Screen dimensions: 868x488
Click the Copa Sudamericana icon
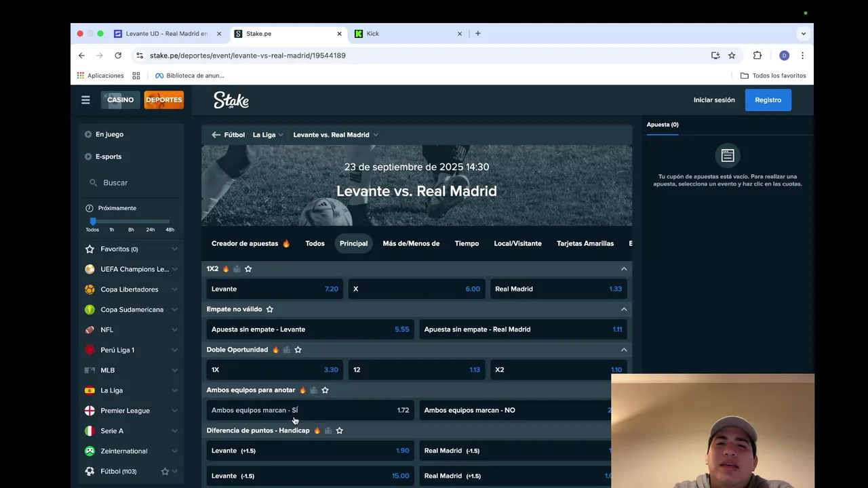click(90, 310)
